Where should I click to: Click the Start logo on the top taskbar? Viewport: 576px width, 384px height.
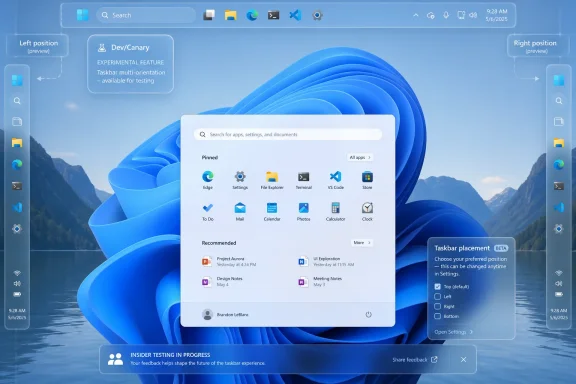click(83, 15)
